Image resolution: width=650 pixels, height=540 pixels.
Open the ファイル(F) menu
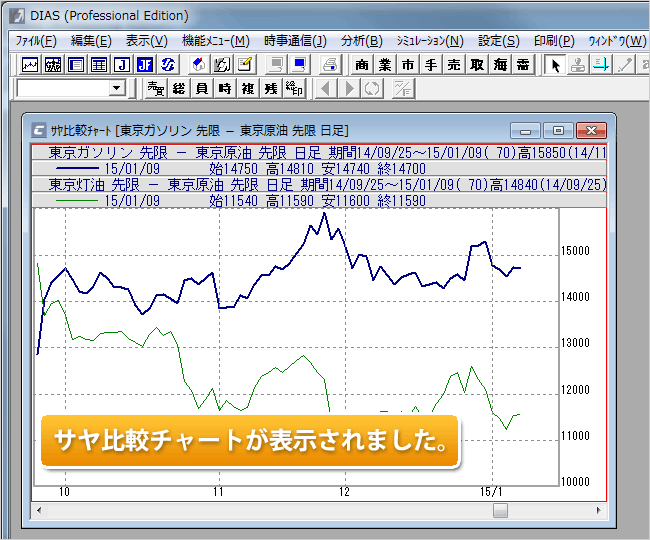36,41
